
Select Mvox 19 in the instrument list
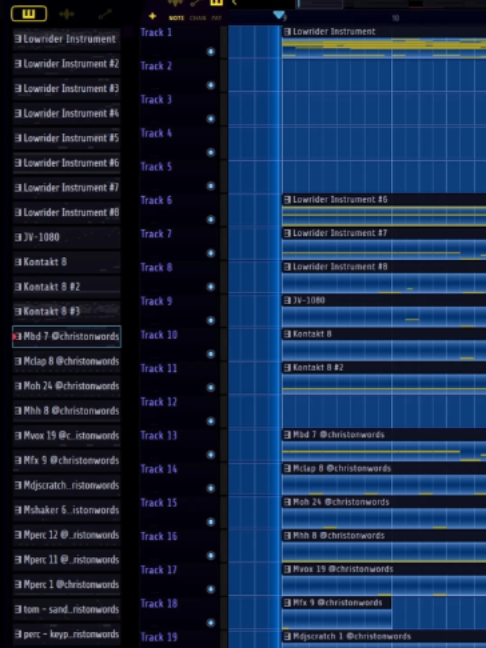(67, 436)
